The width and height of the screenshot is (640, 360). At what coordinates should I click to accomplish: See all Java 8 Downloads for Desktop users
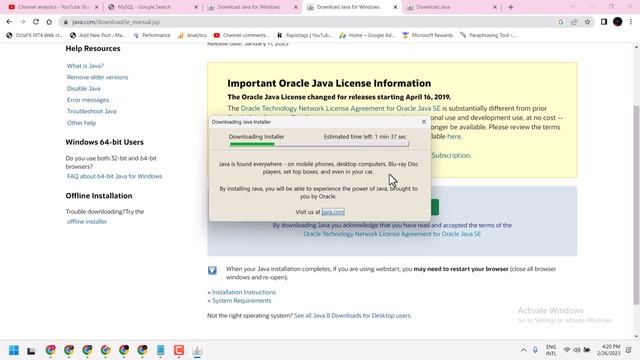click(x=352, y=316)
